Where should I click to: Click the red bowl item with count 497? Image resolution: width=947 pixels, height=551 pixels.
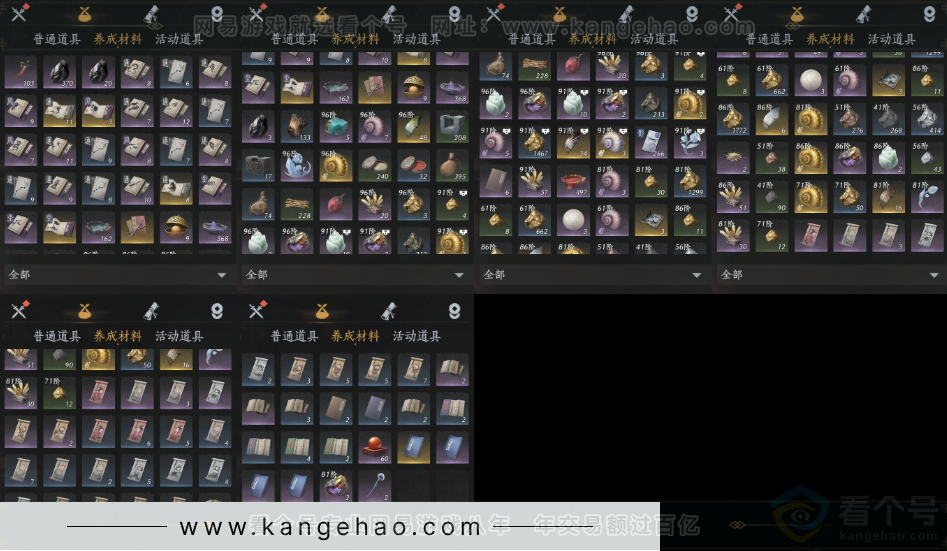click(x=572, y=181)
